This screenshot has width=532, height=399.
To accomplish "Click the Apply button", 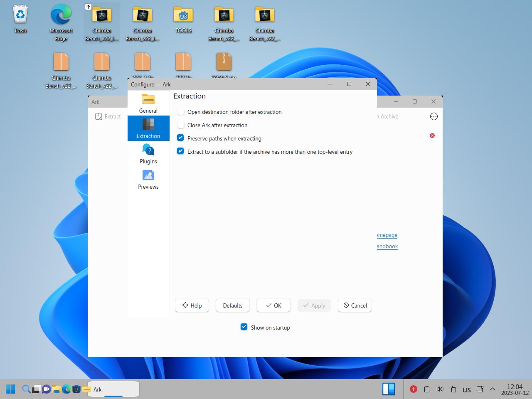I will [314, 305].
